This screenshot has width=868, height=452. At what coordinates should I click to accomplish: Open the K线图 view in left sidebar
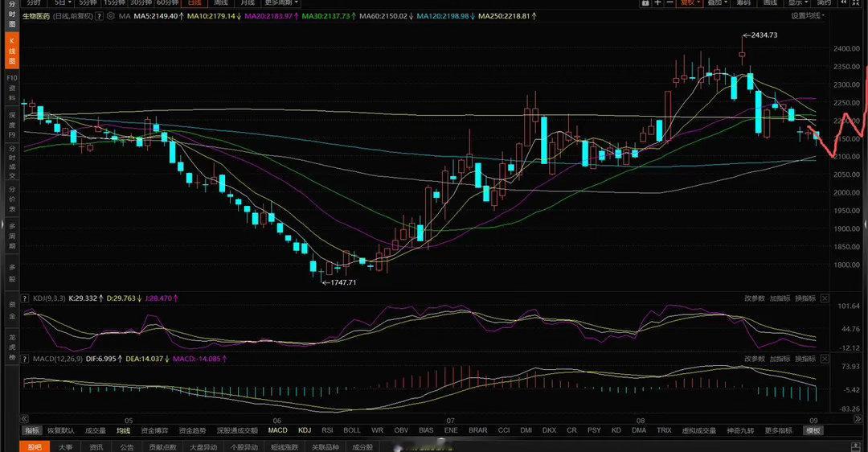(11, 51)
